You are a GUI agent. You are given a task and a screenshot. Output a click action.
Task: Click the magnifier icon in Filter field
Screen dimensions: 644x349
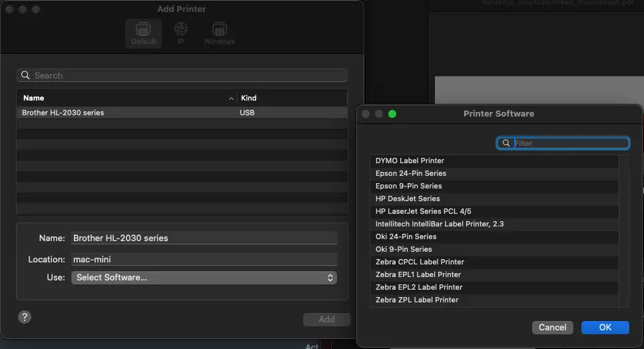click(506, 143)
